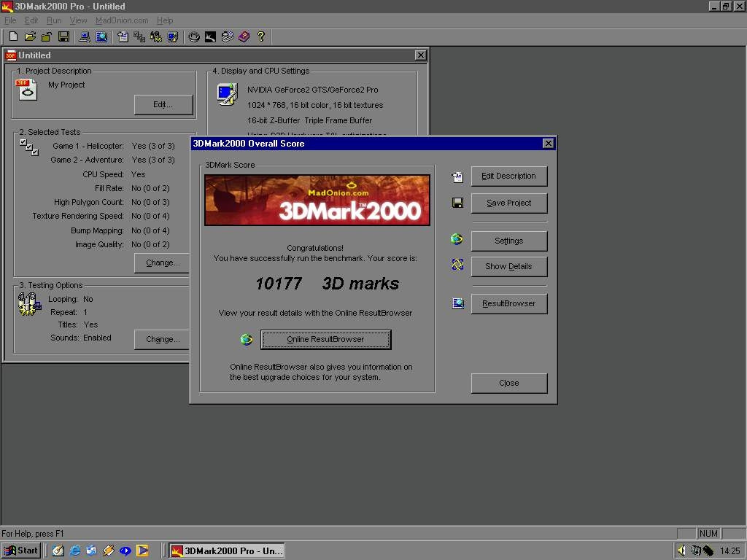Image resolution: width=747 pixels, height=560 pixels.
Task: Click the Open project folder toolbar icon
Action: (x=30, y=36)
